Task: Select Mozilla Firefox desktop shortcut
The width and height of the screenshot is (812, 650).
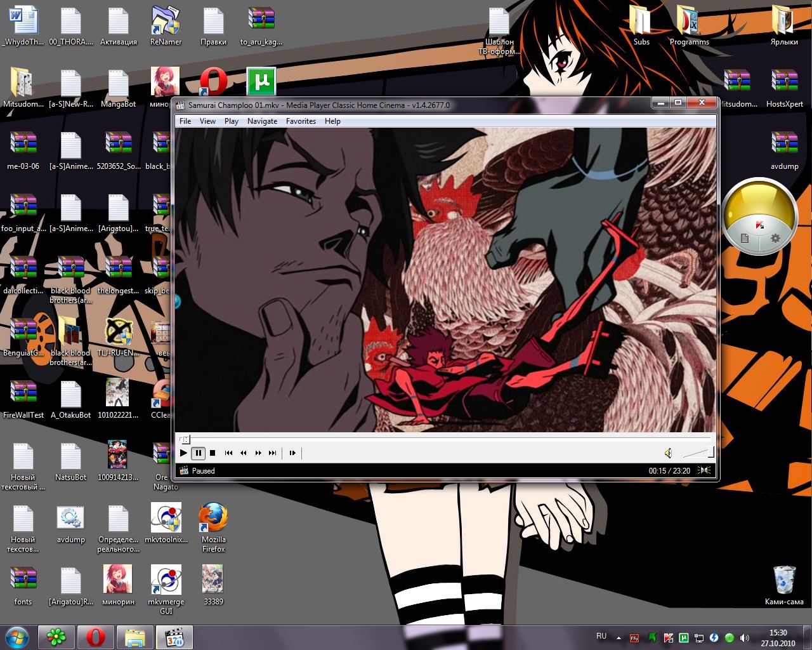Action: [x=213, y=528]
